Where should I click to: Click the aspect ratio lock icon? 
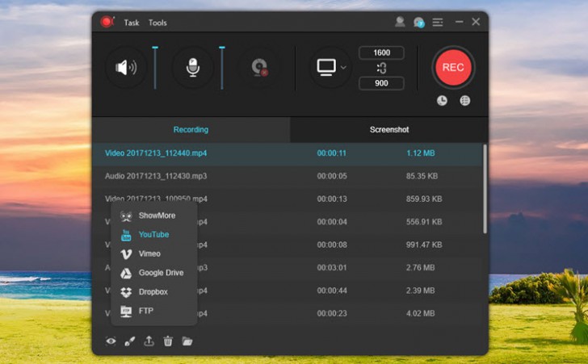pyautogui.click(x=381, y=69)
